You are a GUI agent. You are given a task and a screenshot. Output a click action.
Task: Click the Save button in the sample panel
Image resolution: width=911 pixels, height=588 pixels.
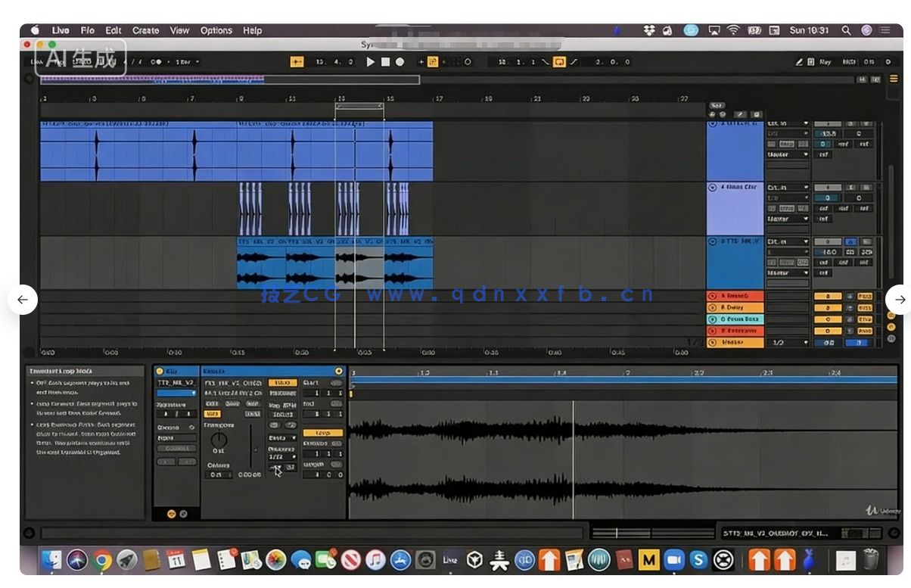pos(232,403)
